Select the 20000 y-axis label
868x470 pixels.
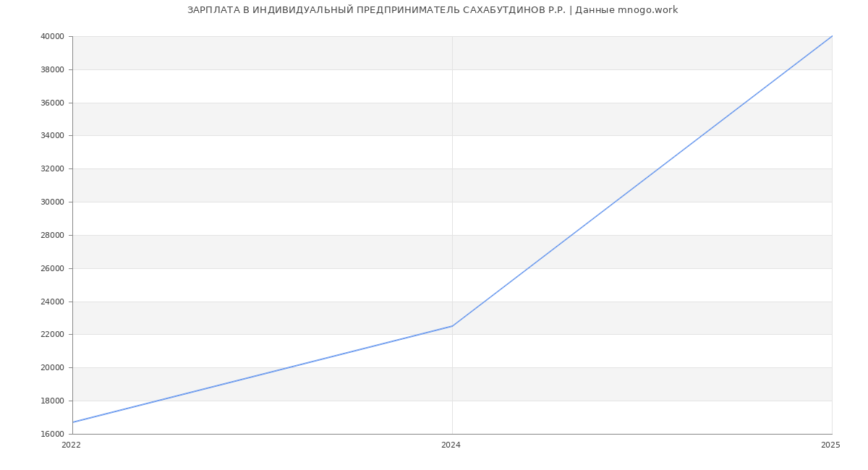[54, 367]
